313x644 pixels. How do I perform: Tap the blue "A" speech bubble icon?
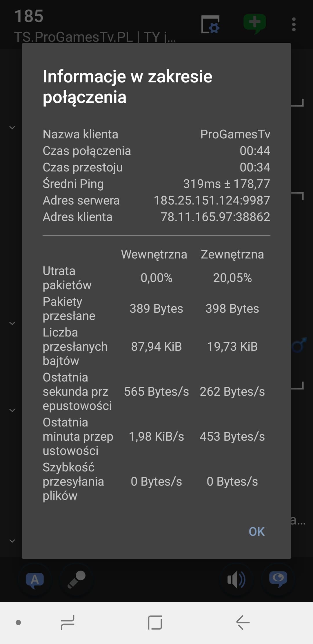(35, 580)
